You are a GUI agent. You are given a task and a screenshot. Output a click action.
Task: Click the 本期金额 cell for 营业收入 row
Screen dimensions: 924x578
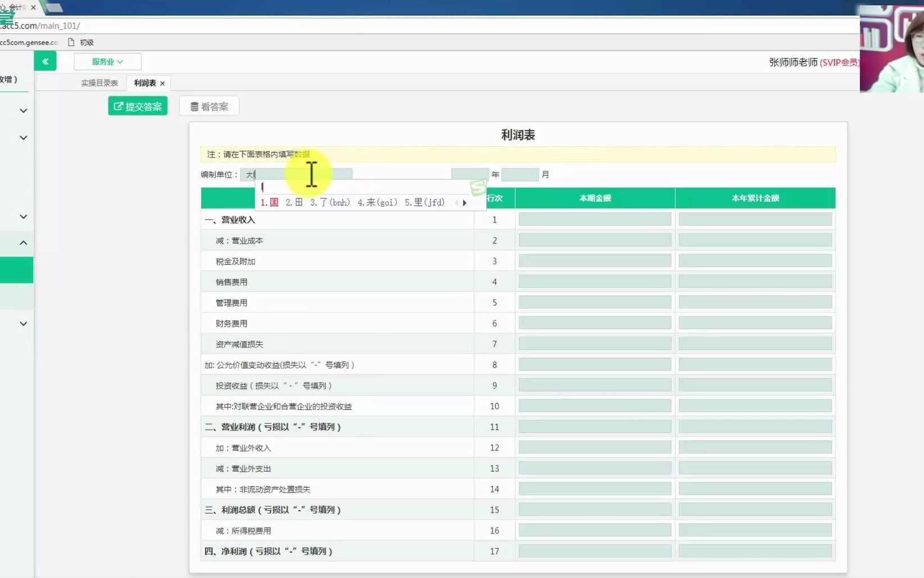(x=594, y=219)
